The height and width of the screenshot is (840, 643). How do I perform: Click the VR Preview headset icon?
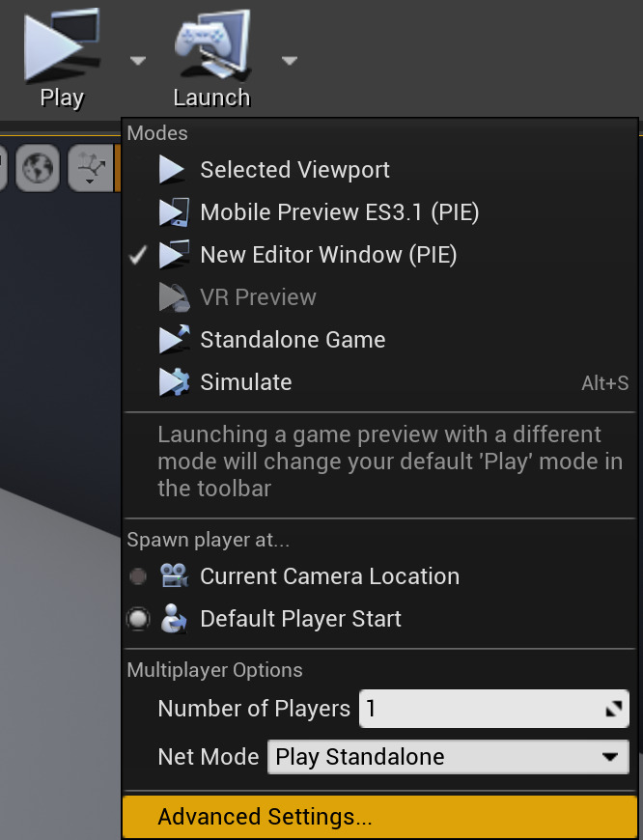tap(174, 297)
